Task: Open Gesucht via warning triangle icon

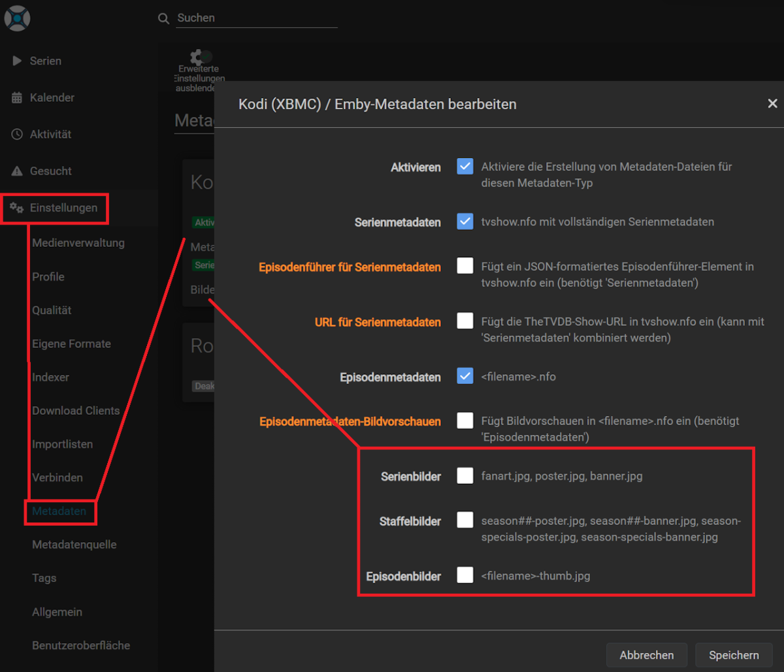Action: pos(17,171)
